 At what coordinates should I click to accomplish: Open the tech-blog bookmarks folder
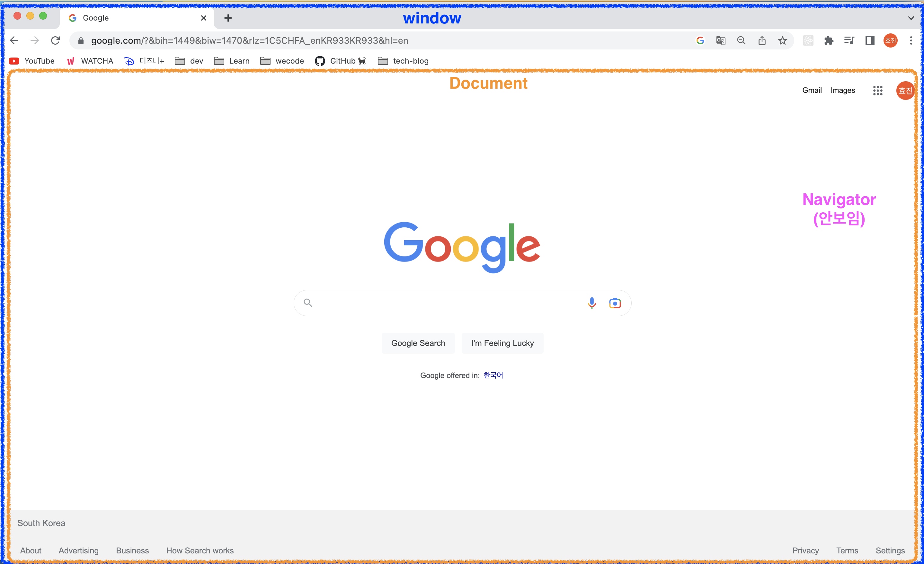click(x=403, y=61)
